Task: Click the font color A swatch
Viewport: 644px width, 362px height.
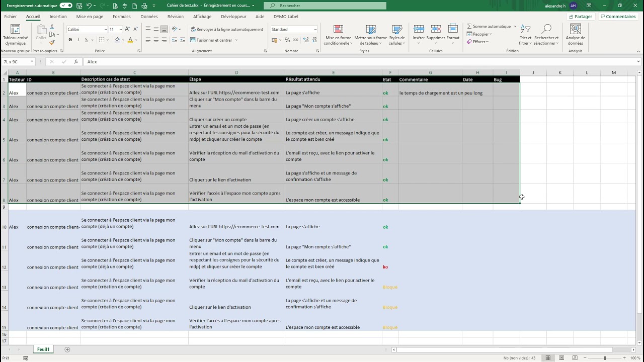Action: 130,40
